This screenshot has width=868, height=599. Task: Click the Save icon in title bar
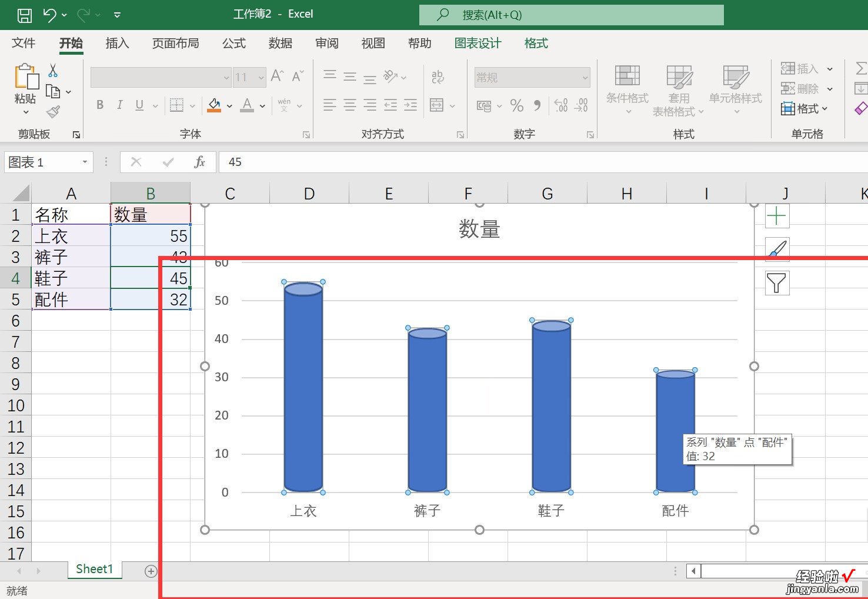click(25, 15)
